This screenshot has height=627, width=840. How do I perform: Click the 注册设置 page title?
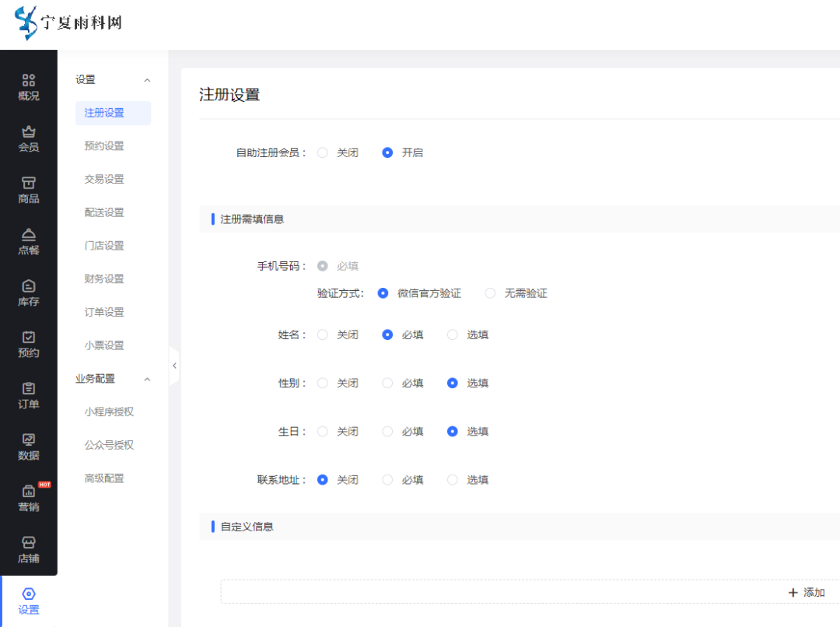pos(229,95)
